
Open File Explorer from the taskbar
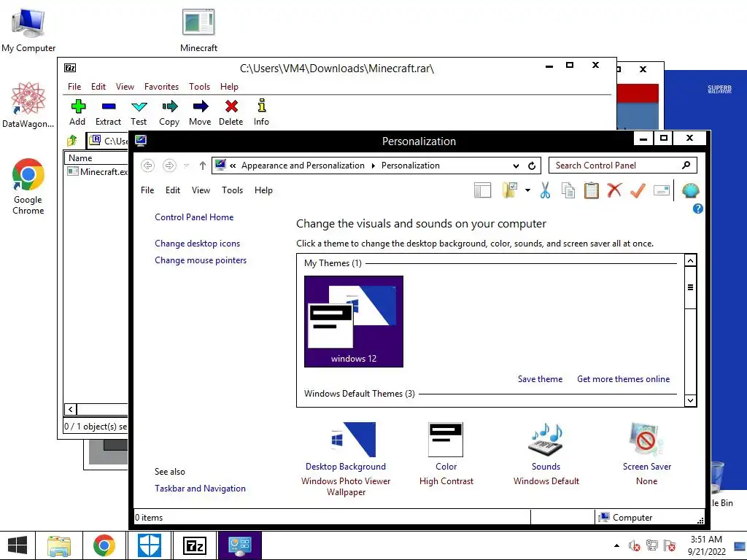click(59, 545)
